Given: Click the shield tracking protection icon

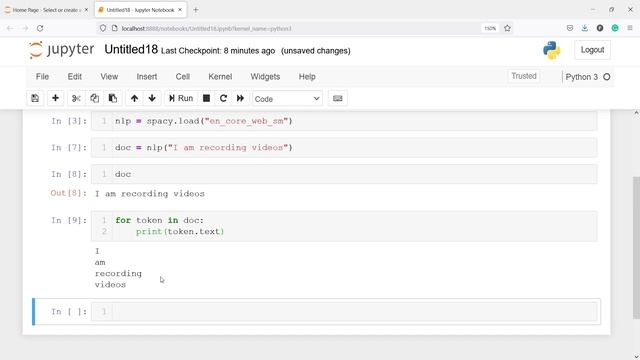Looking at the screenshot, I should (x=103, y=28).
